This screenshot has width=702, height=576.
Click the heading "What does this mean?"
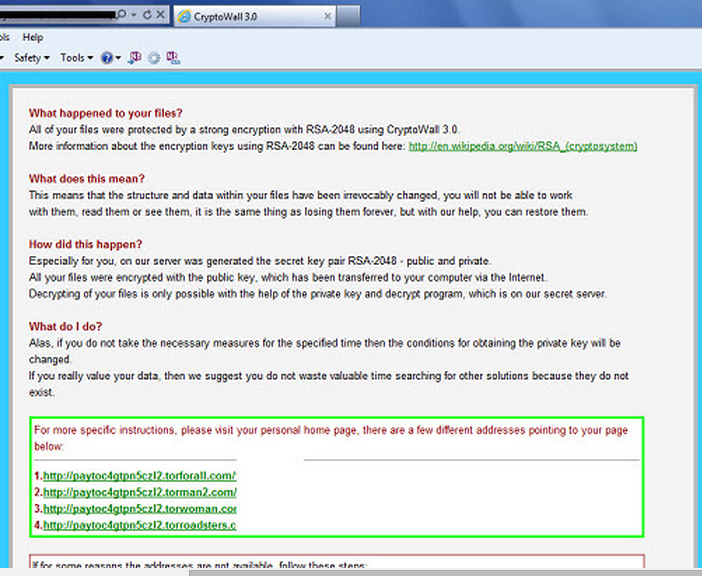pyautogui.click(x=87, y=179)
